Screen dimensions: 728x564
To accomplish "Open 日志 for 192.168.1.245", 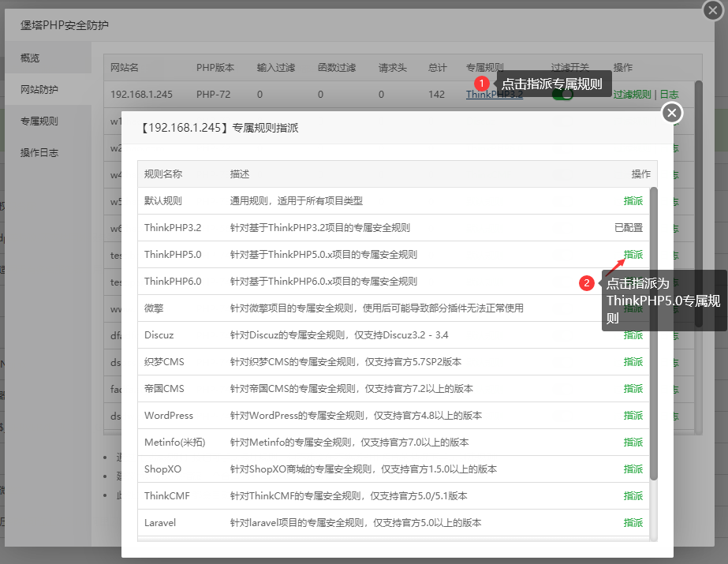I will (x=668, y=95).
